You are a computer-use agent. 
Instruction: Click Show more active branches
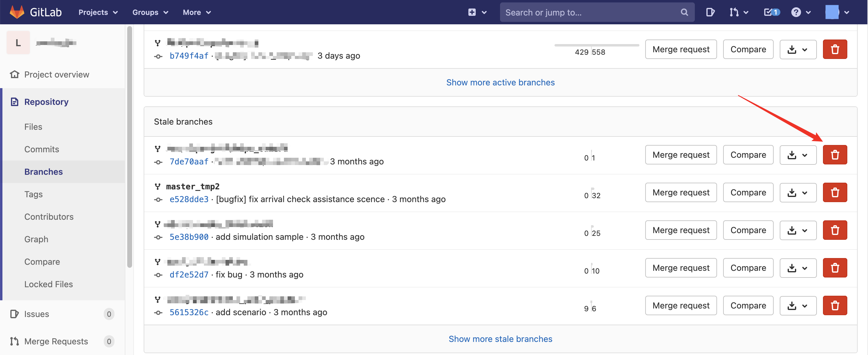click(x=500, y=82)
